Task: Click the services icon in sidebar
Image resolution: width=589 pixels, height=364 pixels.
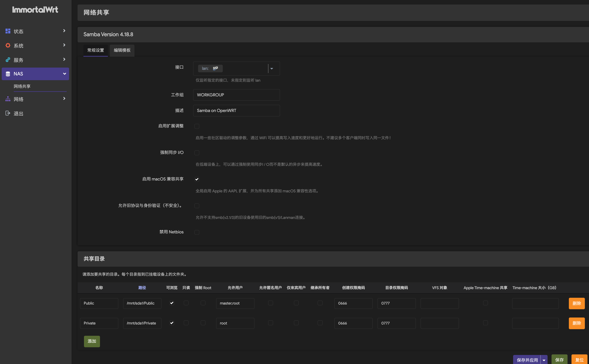Action: pos(8,60)
